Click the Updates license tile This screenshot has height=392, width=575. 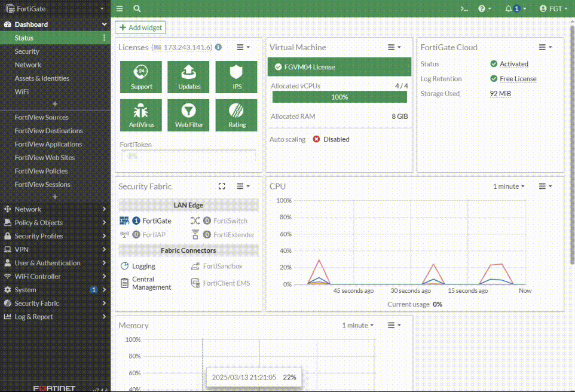(x=189, y=76)
